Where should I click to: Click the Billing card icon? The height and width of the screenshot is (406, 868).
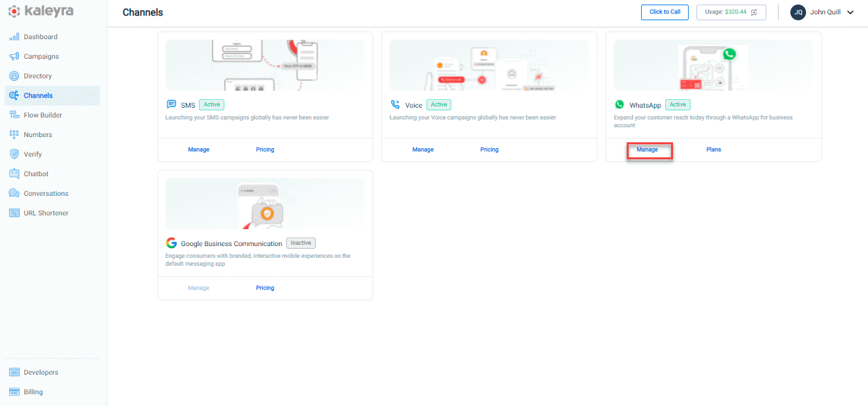coord(14,392)
